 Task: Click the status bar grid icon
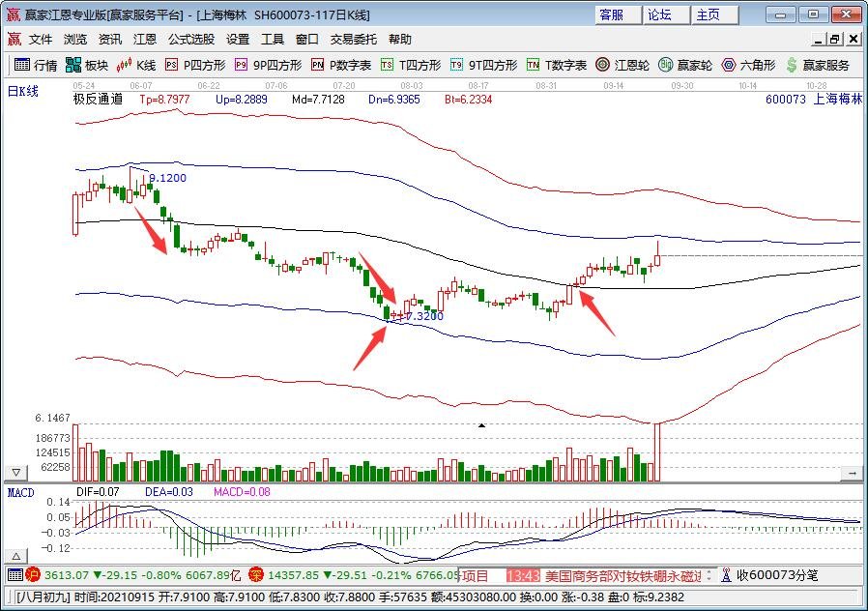point(14,575)
